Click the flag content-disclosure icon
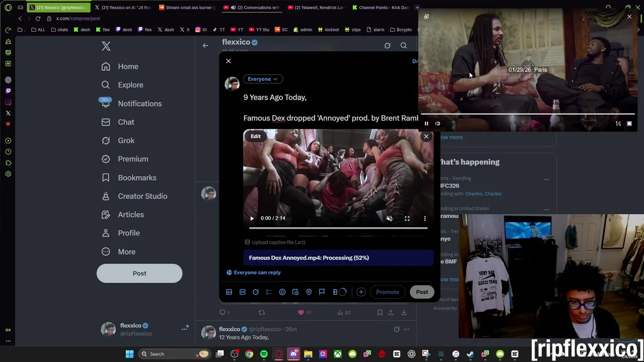This screenshot has width=644, height=362. tap(322, 292)
